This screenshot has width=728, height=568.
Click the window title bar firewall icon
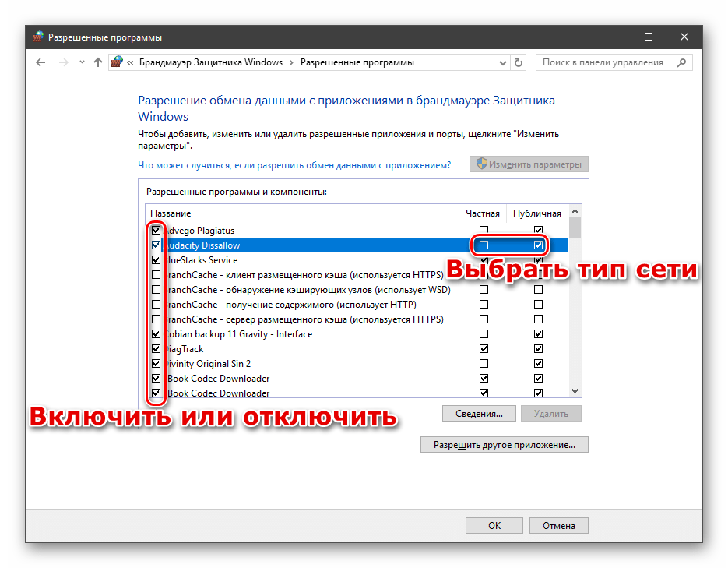(38, 37)
